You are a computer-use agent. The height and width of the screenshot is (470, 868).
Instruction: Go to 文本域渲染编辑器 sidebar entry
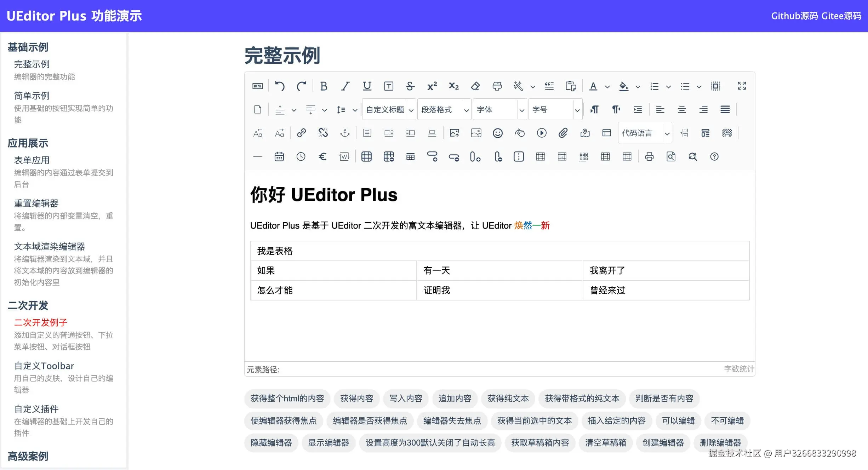[x=50, y=246]
